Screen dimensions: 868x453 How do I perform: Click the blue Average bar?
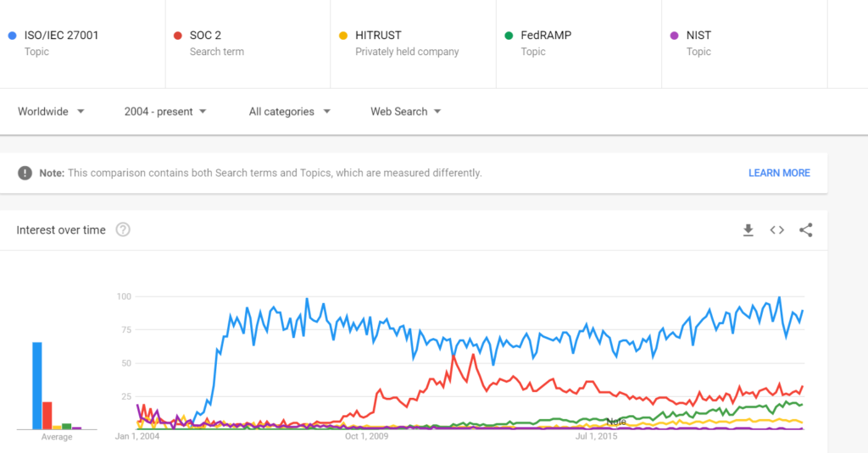tap(37, 385)
